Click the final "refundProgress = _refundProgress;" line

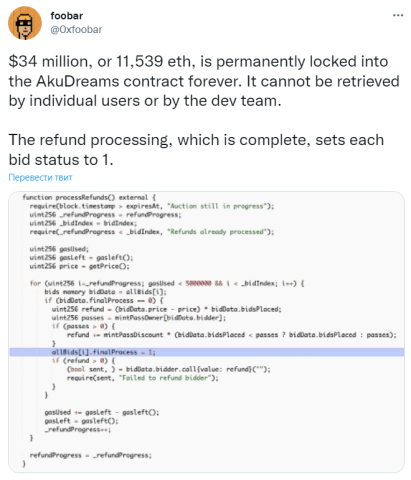(x=90, y=455)
